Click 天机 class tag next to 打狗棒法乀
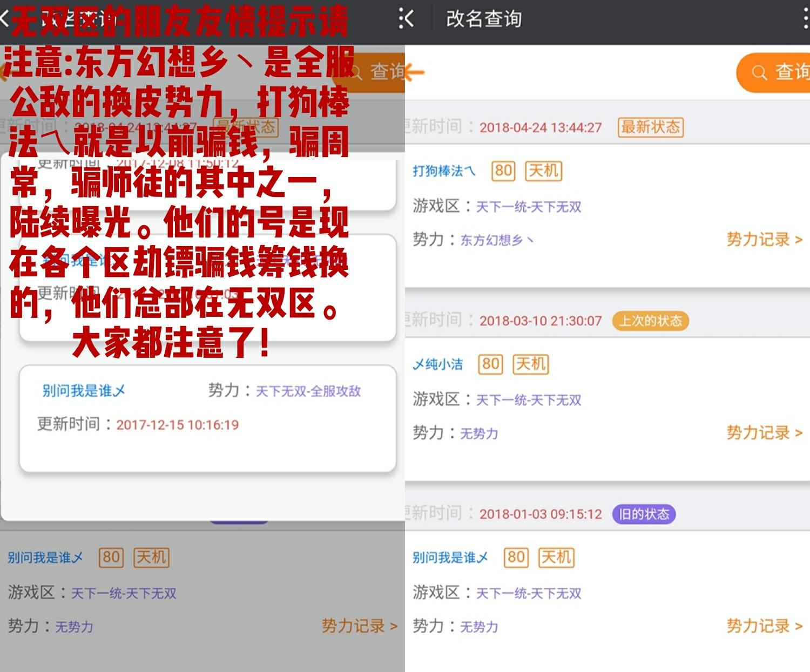810x672 pixels. click(544, 171)
